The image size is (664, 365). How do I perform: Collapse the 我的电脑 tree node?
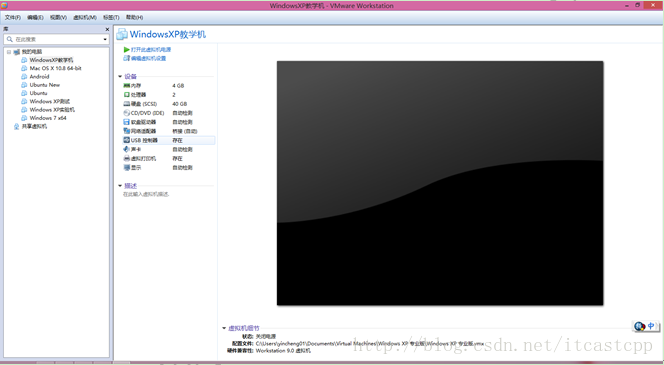click(8, 52)
